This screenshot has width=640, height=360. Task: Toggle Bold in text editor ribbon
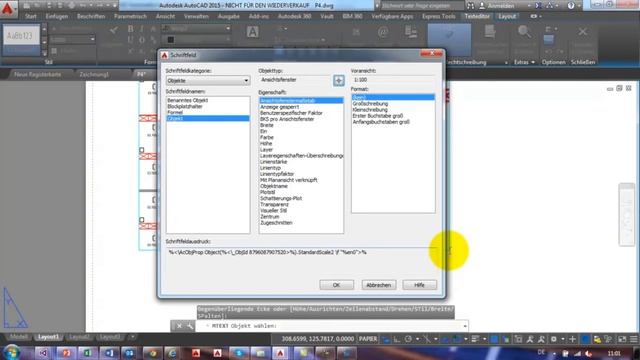(x=131, y=29)
